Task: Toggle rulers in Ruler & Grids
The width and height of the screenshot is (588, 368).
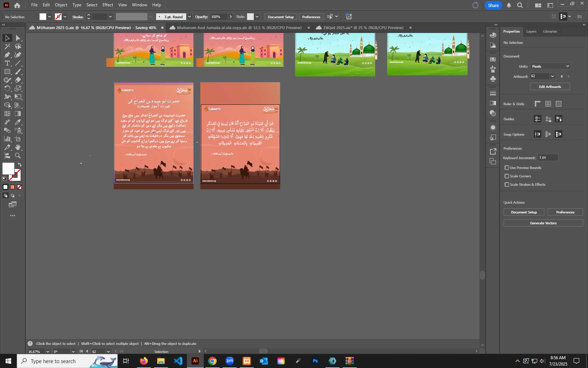Action: click(x=538, y=104)
